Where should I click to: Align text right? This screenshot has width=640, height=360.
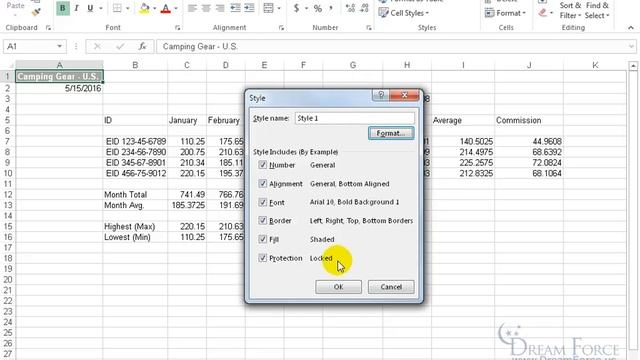[x=220, y=9]
